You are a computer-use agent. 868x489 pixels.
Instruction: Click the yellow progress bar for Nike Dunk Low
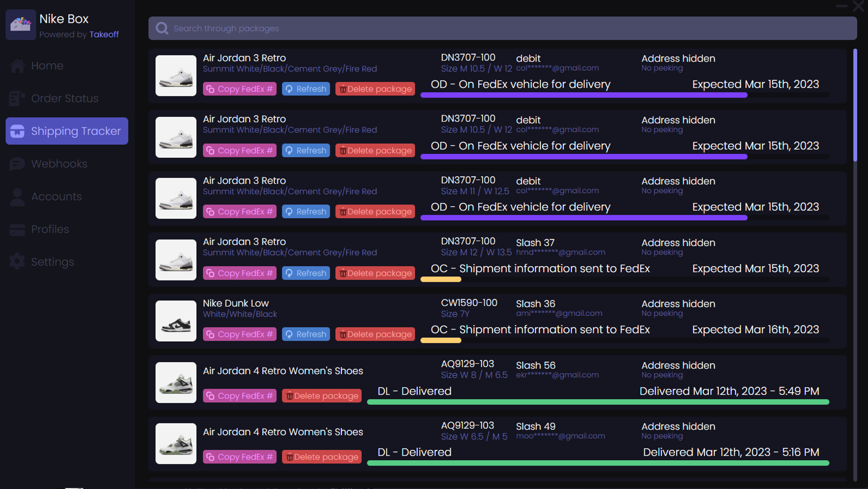pos(441,340)
